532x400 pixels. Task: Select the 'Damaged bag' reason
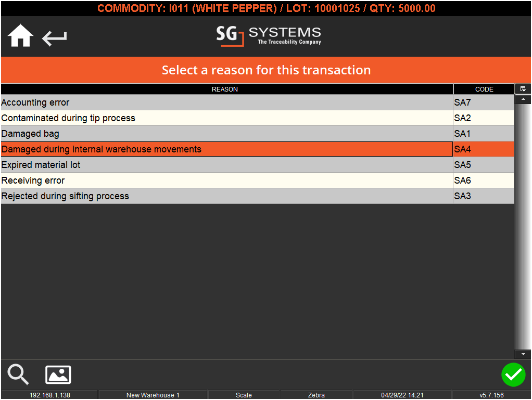[226, 134]
